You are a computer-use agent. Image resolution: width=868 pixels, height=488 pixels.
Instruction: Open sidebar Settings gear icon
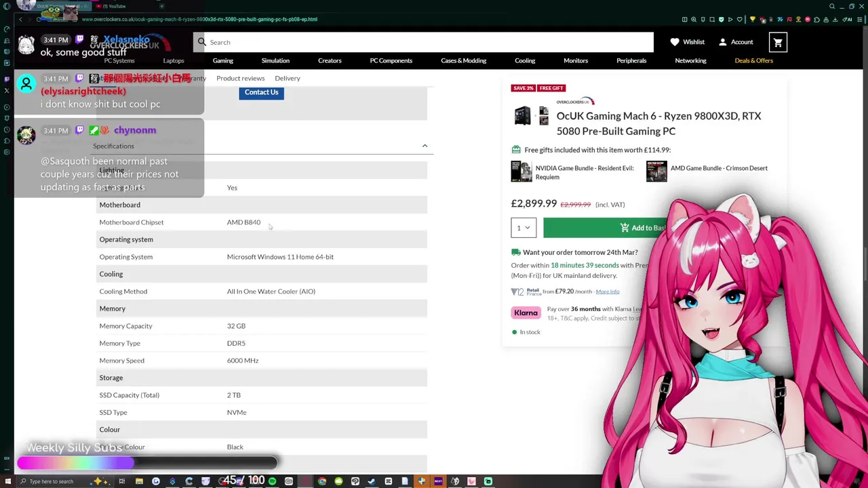[7, 152]
